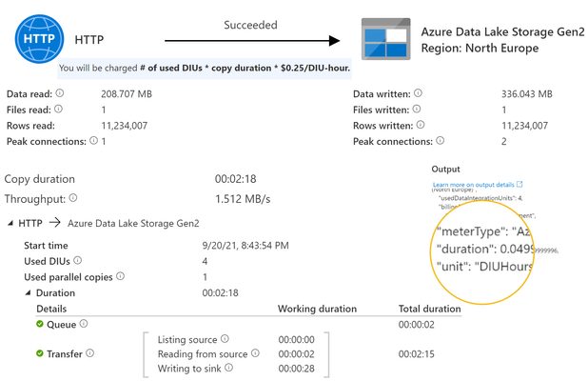Collapse the HTTP to Azure Data Lake section
This screenshot has width=588, height=381.
[10, 223]
